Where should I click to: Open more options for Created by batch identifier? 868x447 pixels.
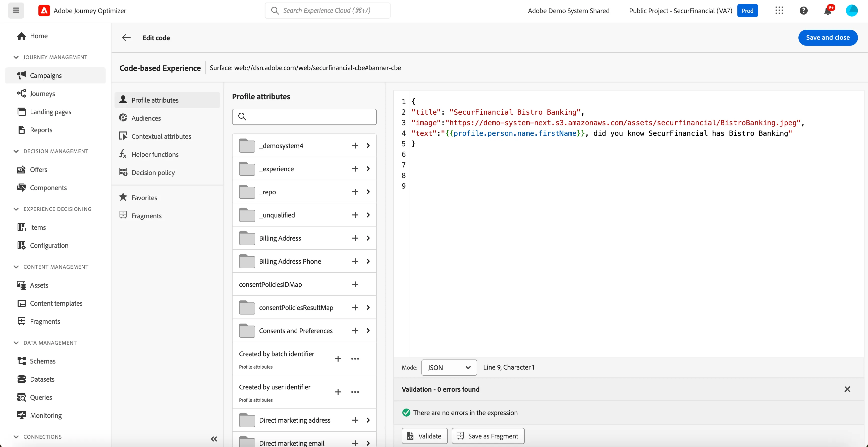pos(355,359)
